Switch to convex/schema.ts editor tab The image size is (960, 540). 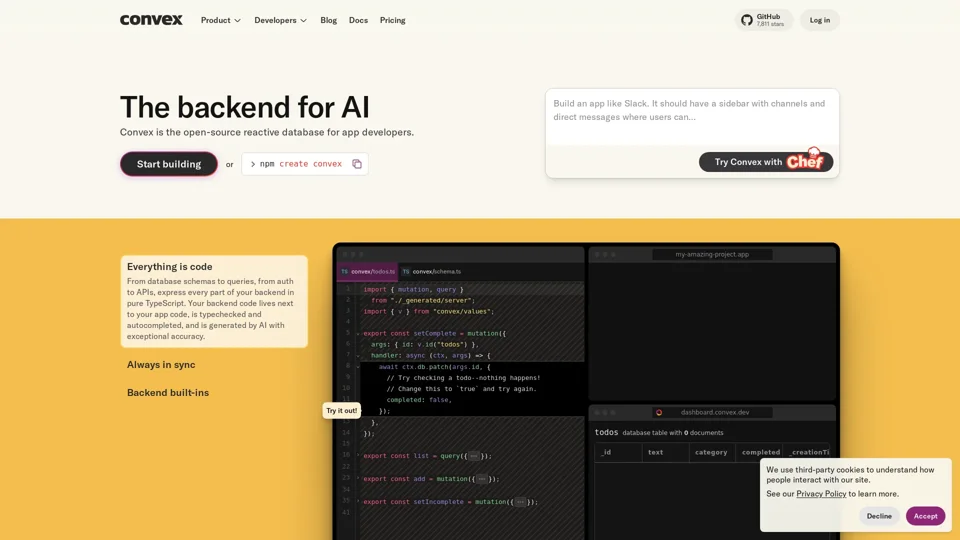pos(432,271)
